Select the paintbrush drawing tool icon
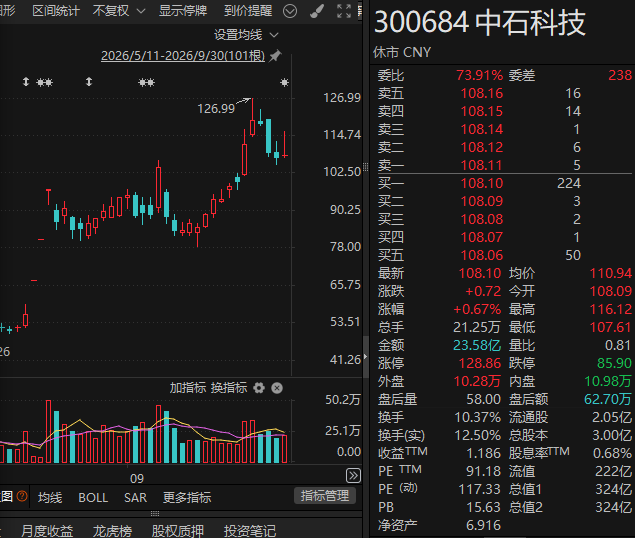The height and width of the screenshot is (538, 635). (x=317, y=11)
